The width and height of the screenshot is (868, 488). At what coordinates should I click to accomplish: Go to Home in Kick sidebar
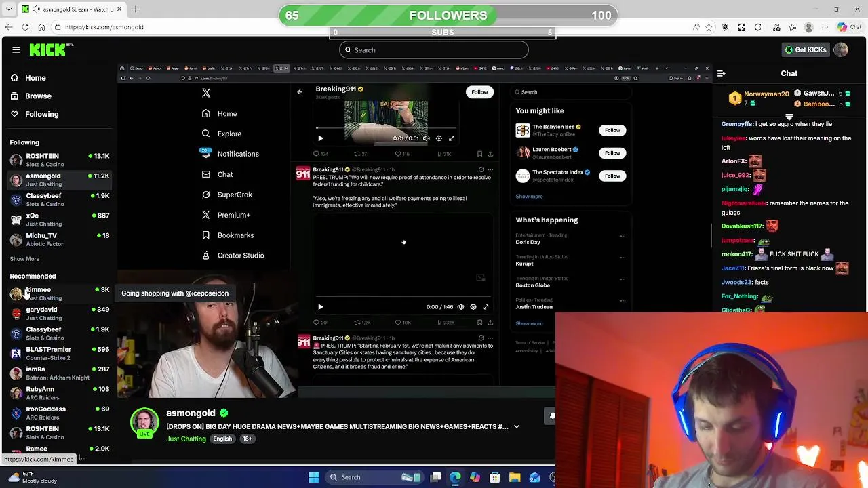[28, 78]
